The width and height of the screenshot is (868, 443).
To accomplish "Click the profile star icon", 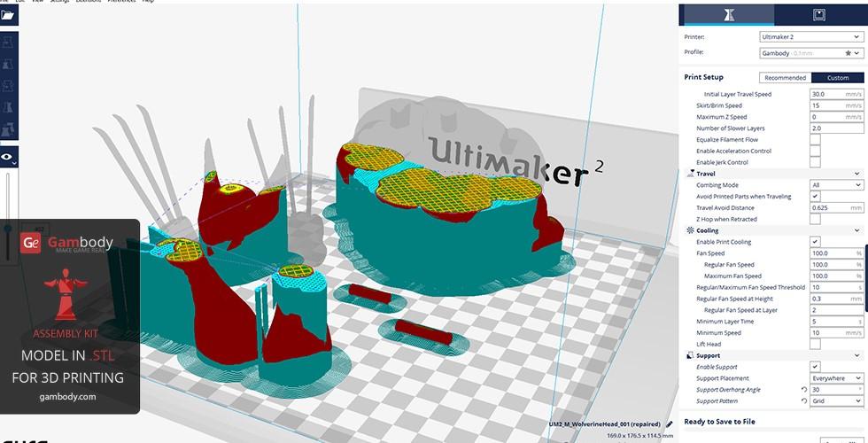I will 848,53.
